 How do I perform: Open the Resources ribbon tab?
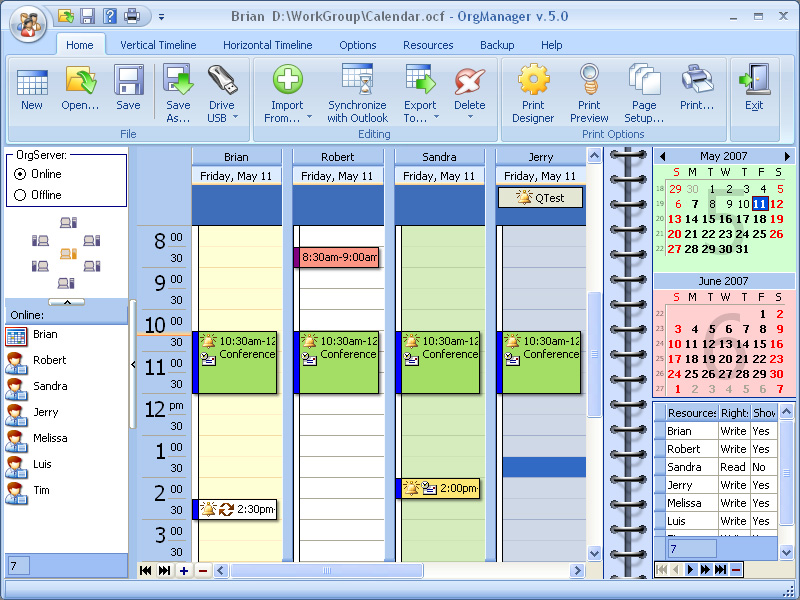(428, 44)
